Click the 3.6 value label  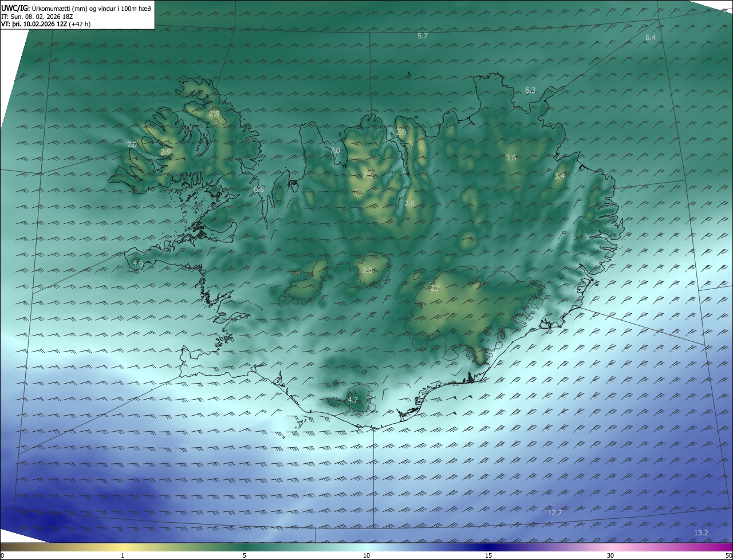coord(511,157)
